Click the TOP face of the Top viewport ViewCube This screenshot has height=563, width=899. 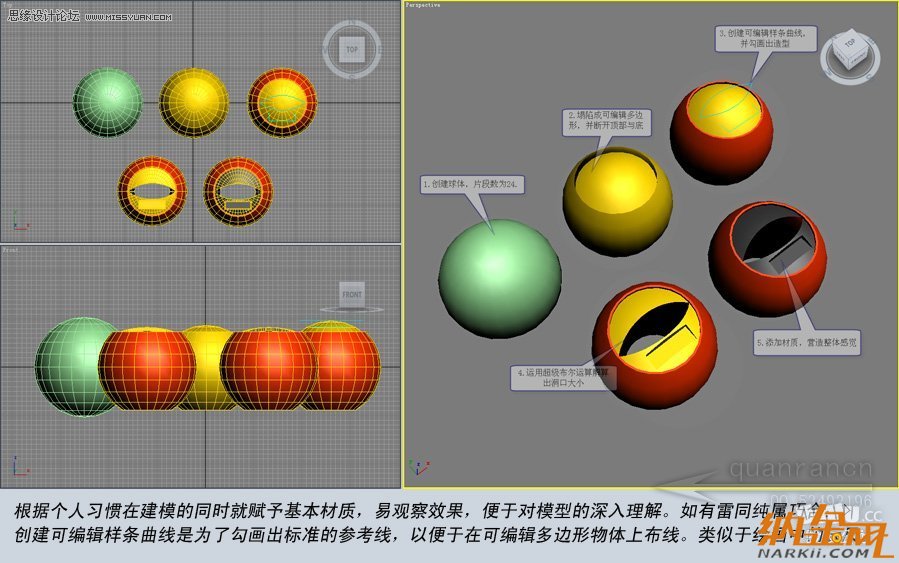tap(352, 49)
